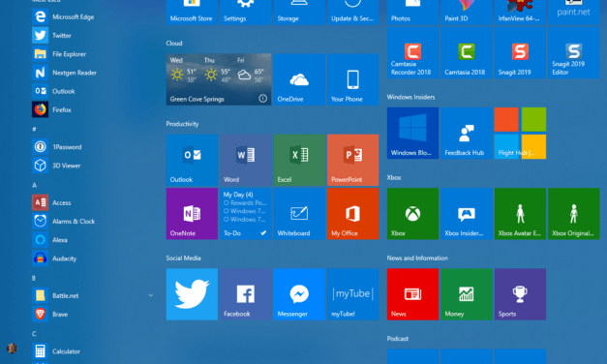
Task: Open Microsoft Edge from the app list
Action: pyautogui.click(x=63, y=16)
